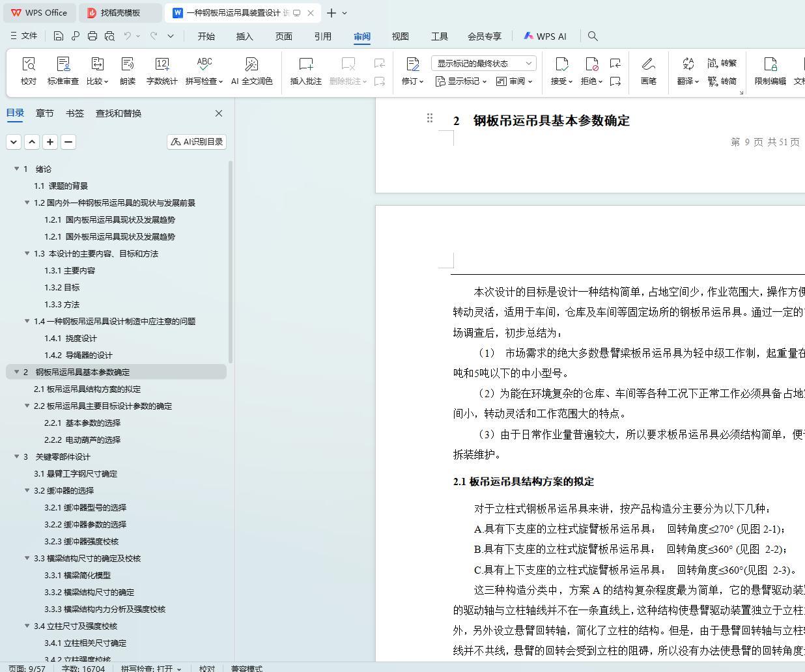Screen dimensions: 805x672
Task: Switch to the 视图 ribbon tab
Action: [x=401, y=36]
